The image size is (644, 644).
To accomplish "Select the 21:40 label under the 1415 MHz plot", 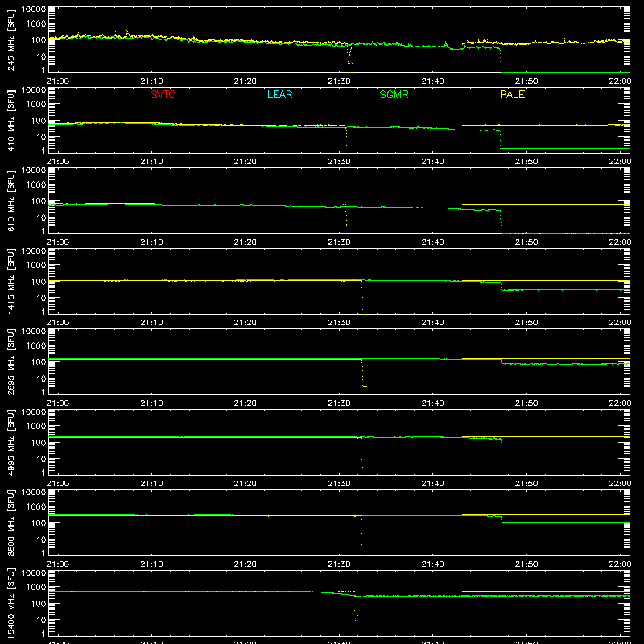I will (x=432, y=323).
